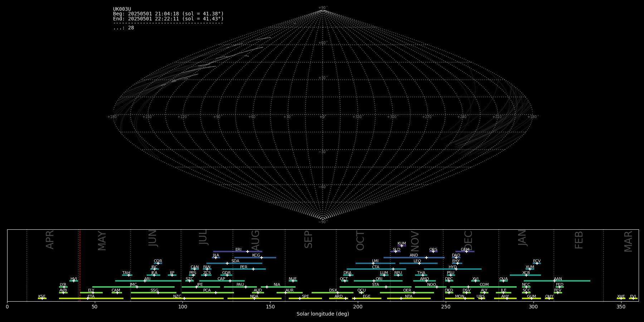Click the +0° center longitude label

323,117
